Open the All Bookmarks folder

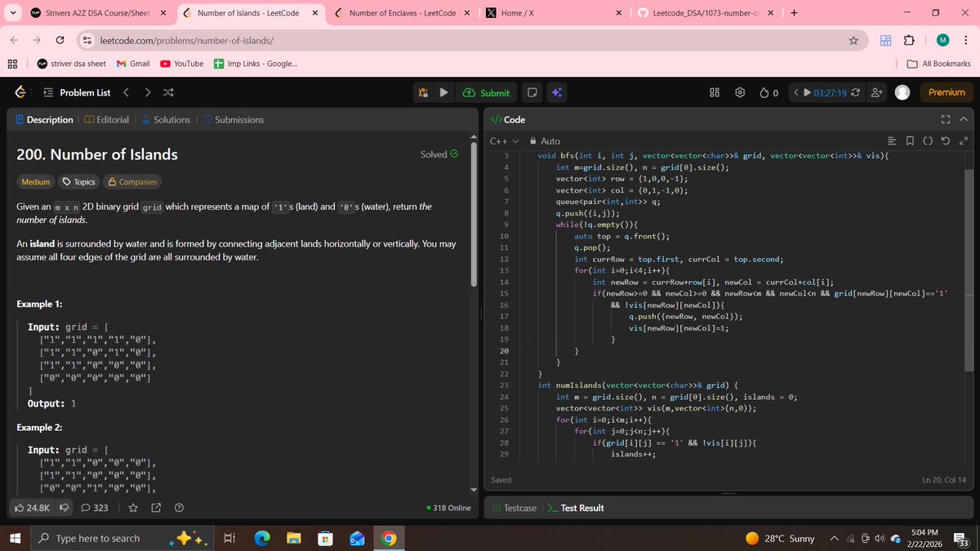(939, 64)
